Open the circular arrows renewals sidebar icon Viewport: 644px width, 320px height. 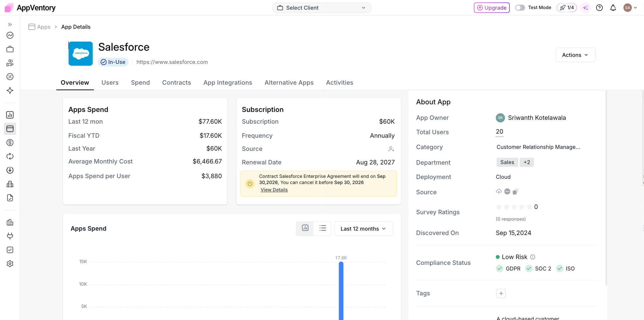[x=10, y=156]
